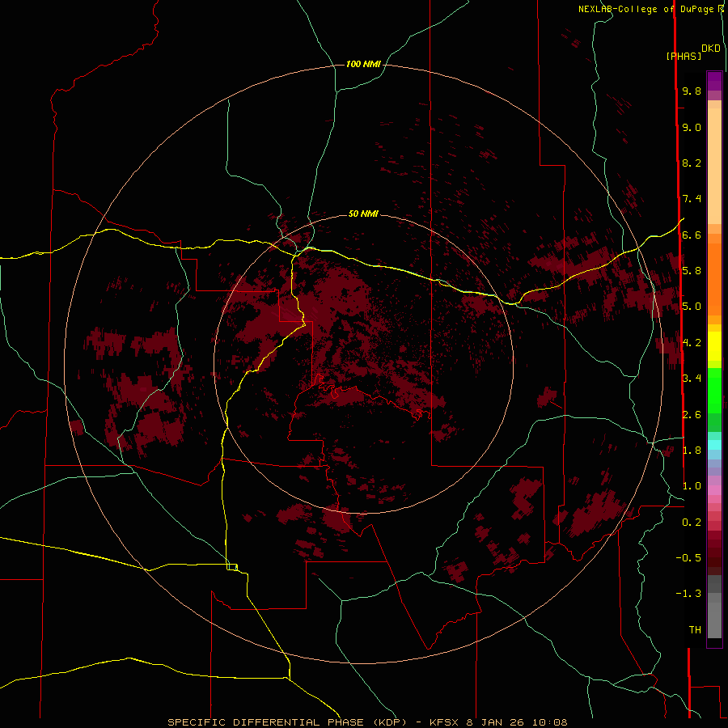Click the 50 NMI range ring label
The height and width of the screenshot is (728, 728).
[363, 214]
